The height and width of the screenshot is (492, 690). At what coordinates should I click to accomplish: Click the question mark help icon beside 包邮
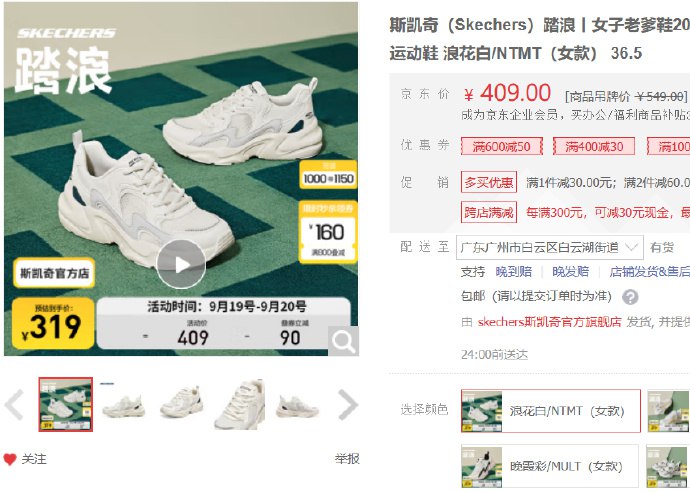(x=630, y=297)
